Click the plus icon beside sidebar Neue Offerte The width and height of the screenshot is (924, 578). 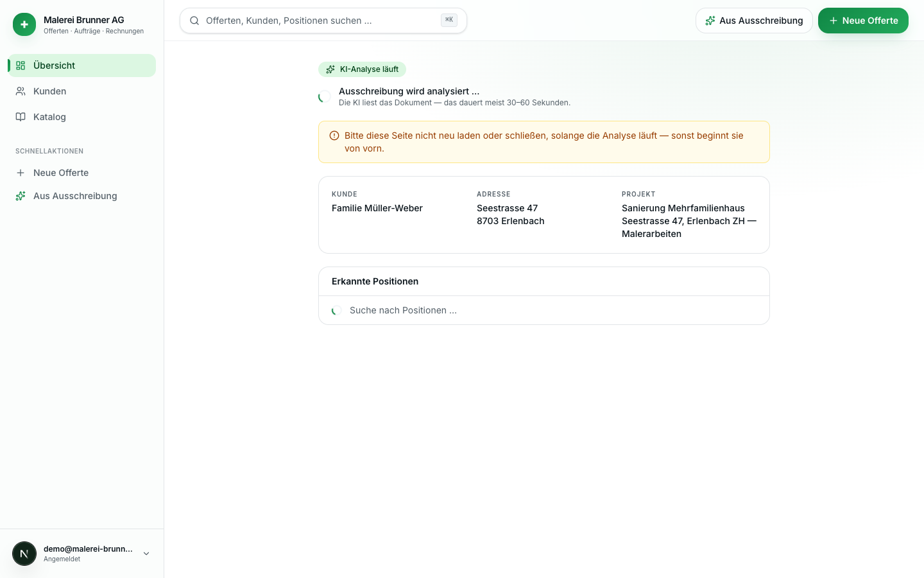[21, 173]
